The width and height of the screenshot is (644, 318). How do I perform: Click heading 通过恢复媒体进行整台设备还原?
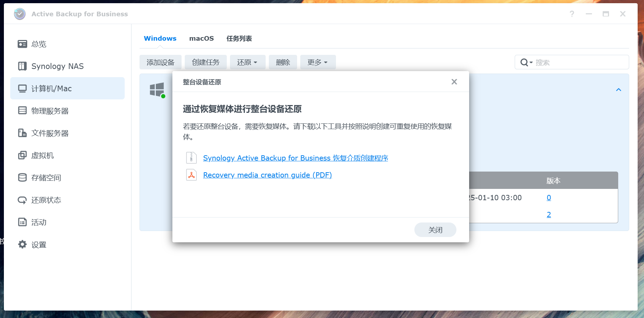pyautogui.click(x=242, y=109)
